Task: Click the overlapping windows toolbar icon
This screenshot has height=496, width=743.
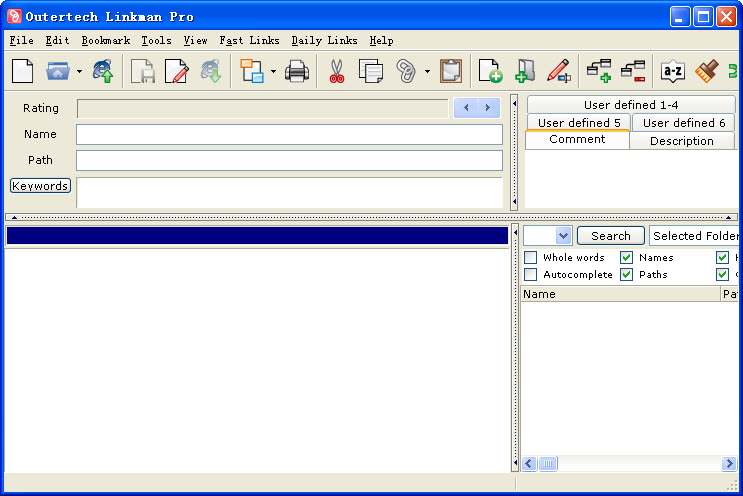Action: 252,72
